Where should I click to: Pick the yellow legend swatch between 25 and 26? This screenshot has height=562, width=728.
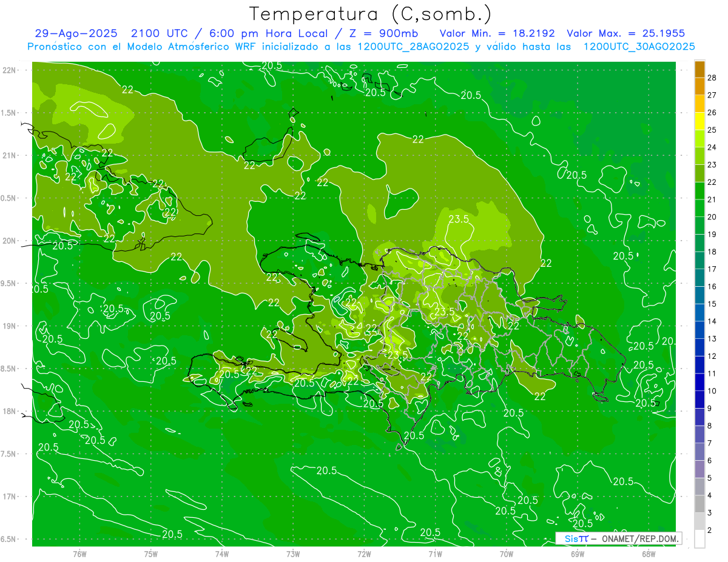700,121
